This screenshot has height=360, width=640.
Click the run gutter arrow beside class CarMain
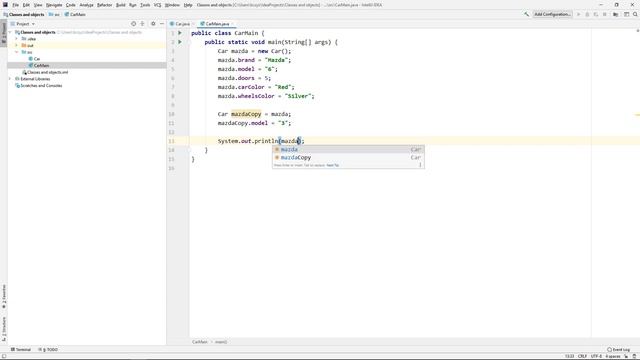click(180, 33)
